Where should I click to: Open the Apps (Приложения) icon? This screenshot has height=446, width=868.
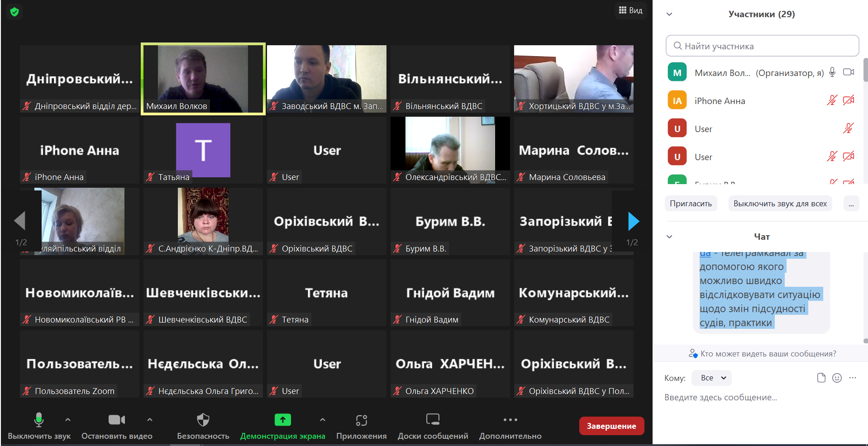point(361,420)
